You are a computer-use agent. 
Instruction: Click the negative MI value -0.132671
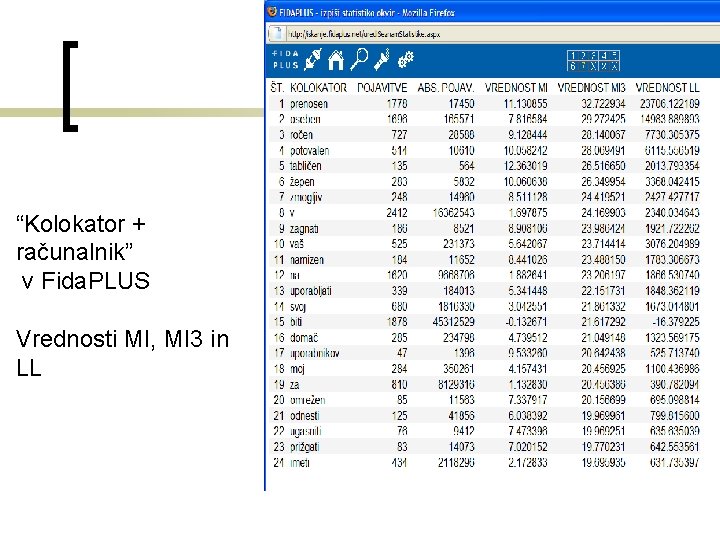pos(526,322)
